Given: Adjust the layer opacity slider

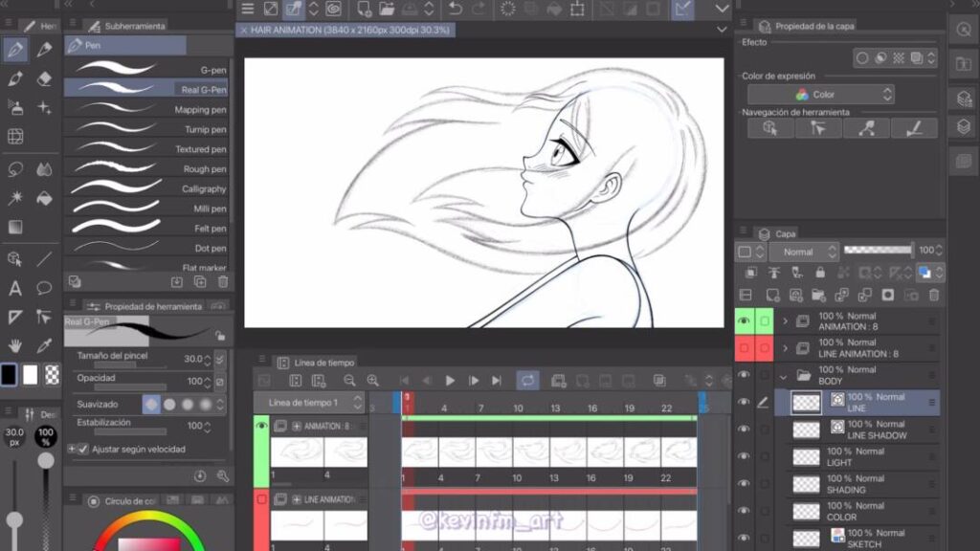Looking at the screenshot, I should point(879,250).
